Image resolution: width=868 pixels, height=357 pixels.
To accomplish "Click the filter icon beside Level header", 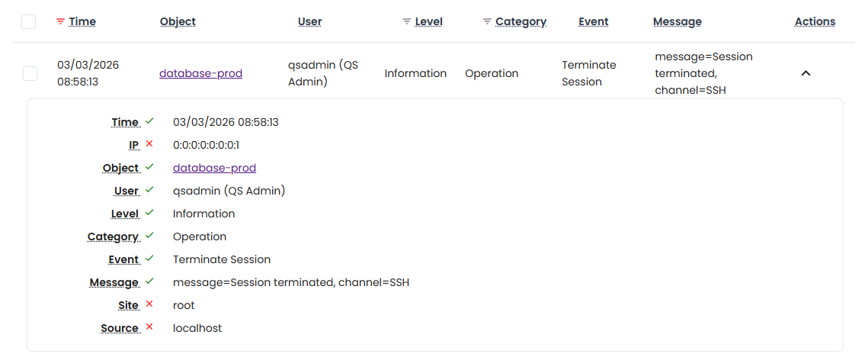I will point(406,22).
